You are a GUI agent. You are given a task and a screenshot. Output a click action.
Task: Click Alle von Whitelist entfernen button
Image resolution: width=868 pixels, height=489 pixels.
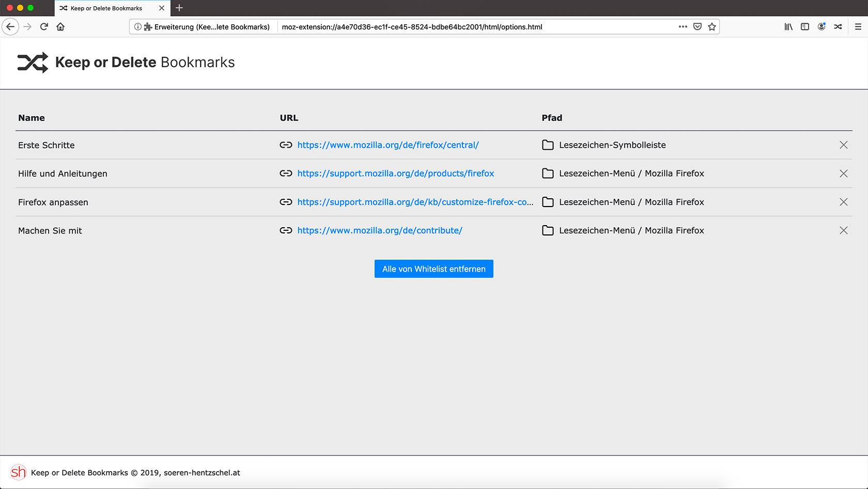click(433, 269)
